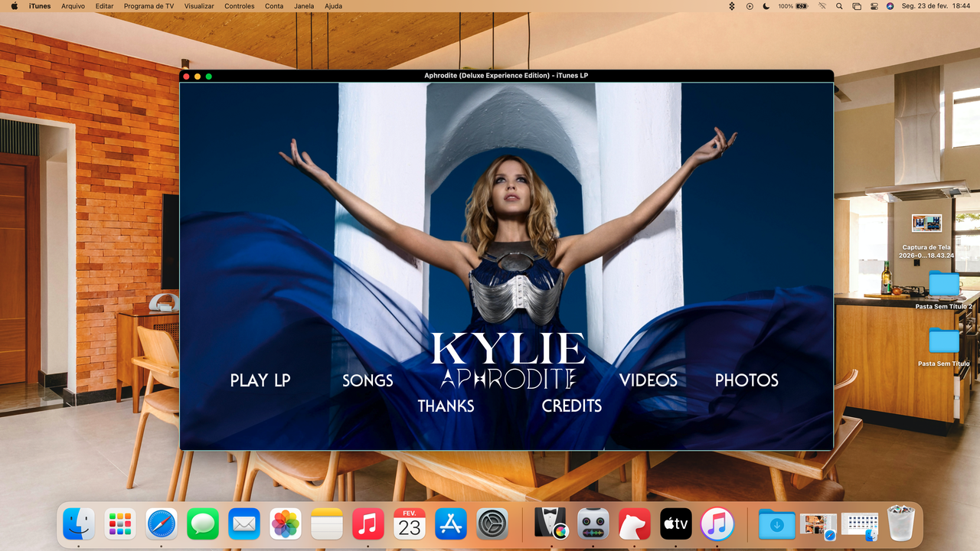The image size is (980, 551).
Task: Open the date and time clock
Action: coord(936,6)
